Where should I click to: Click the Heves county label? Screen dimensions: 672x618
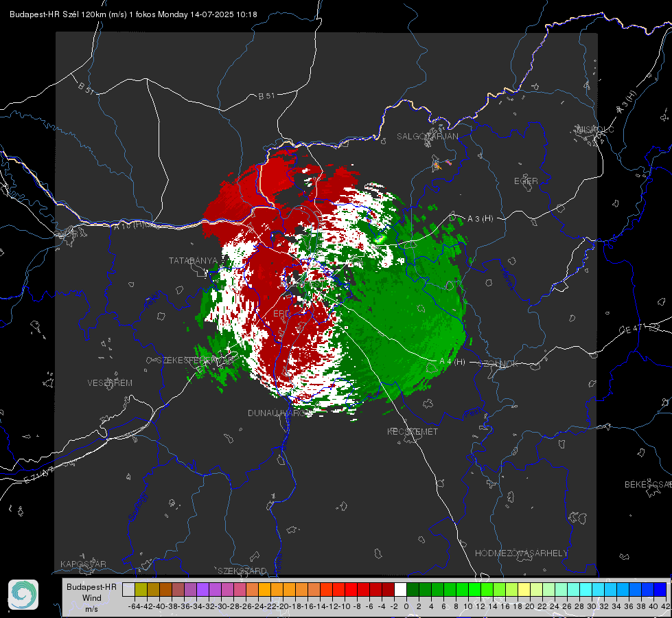coord(507,279)
